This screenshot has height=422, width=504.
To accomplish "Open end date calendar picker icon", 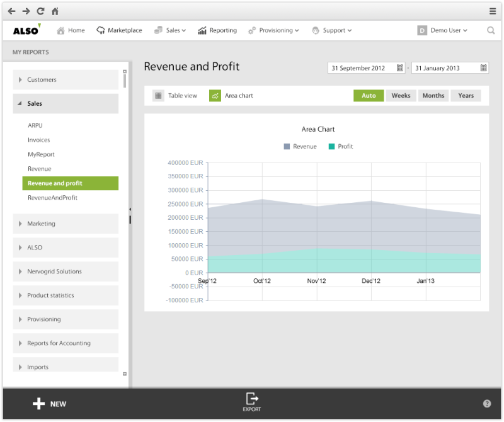I will pos(484,68).
